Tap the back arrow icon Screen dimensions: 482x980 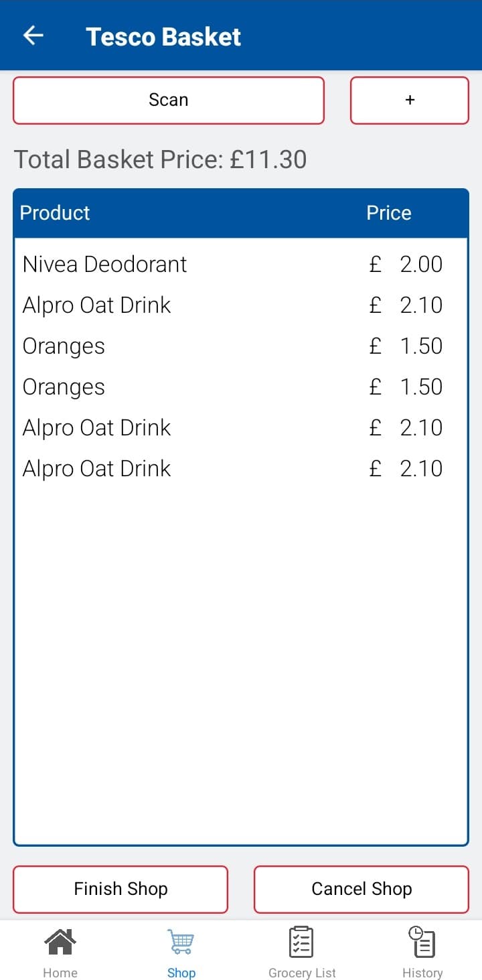(x=33, y=36)
